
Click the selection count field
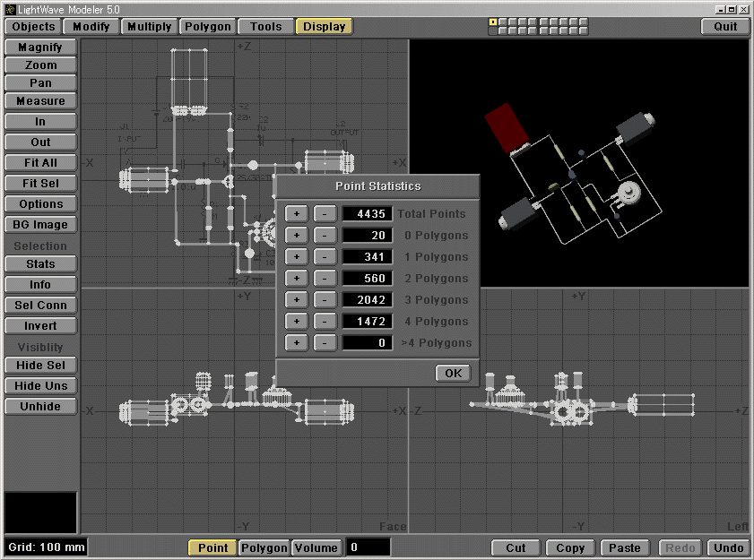(x=368, y=547)
